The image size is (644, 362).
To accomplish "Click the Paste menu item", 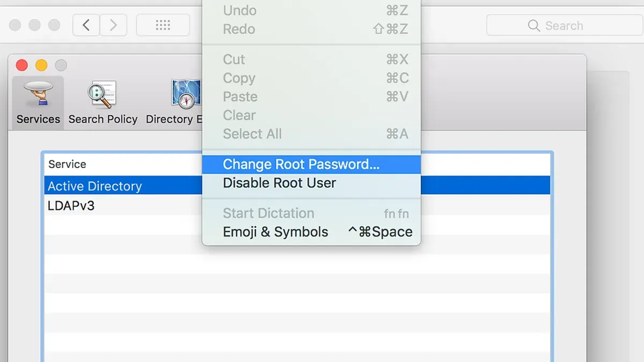I will (x=311, y=97).
